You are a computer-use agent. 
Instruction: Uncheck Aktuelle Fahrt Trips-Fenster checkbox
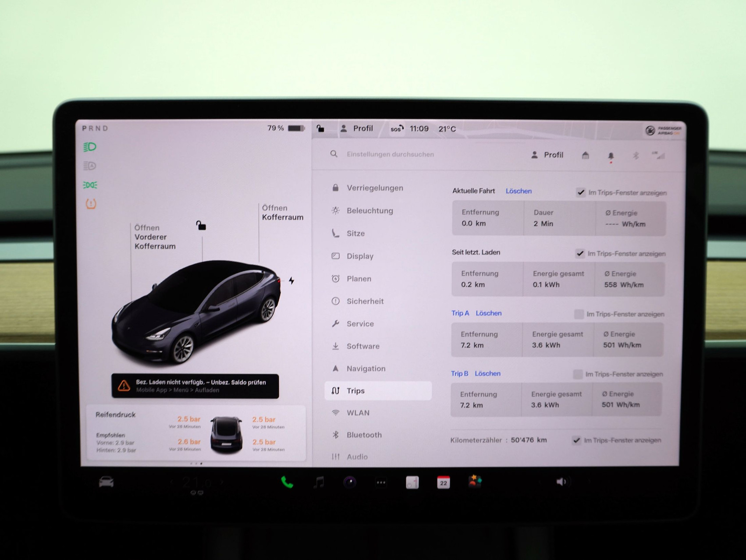click(581, 192)
